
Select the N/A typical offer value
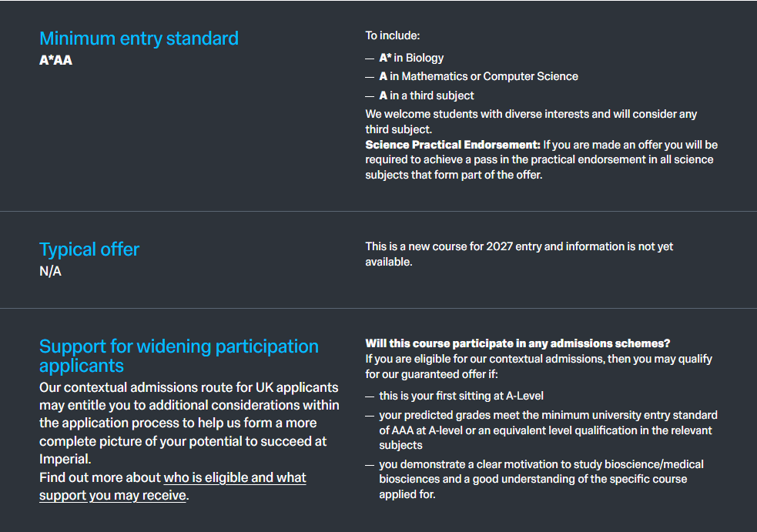[50, 271]
